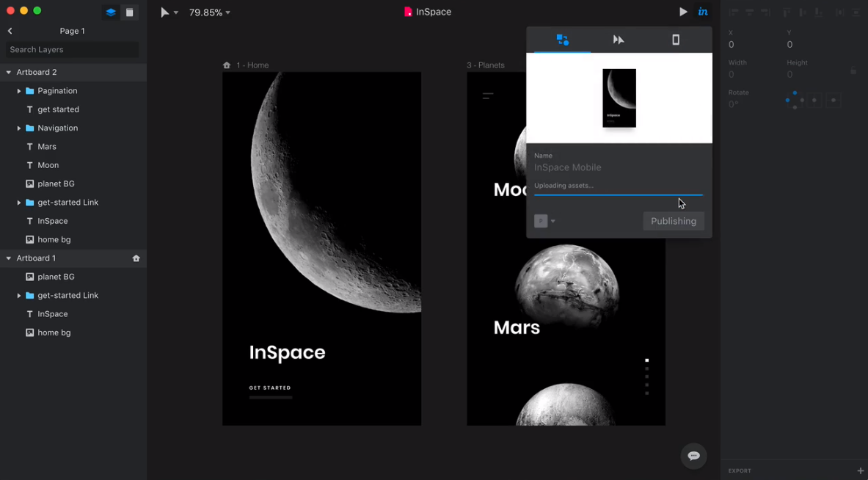The height and width of the screenshot is (480, 868).
Task: Click the Publishing button
Action: 674,221
